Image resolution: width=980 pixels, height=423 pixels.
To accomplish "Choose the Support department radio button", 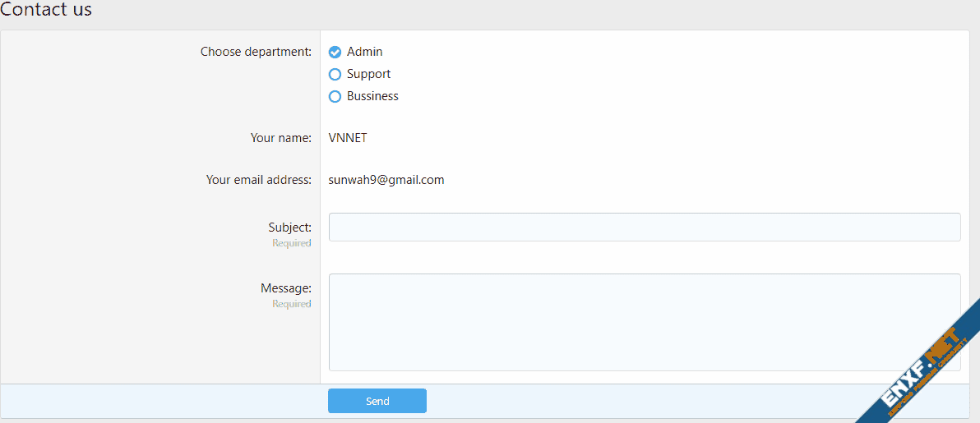I will pyautogui.click(x=335, y=75).
